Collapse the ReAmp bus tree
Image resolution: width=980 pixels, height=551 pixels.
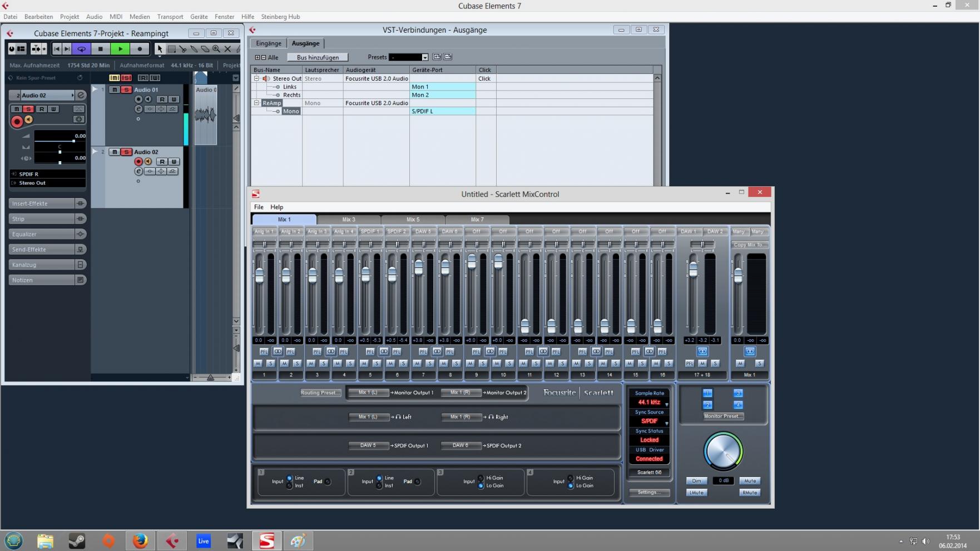[257, 103]
